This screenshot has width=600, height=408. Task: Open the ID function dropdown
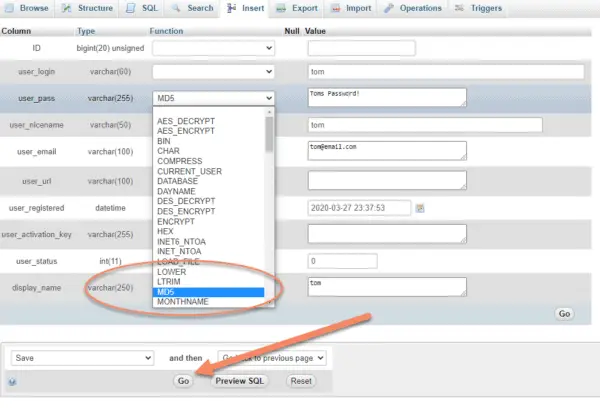click(x=213, y=48)
